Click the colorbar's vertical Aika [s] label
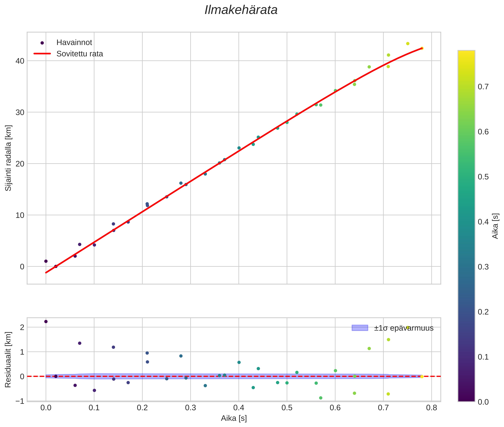The width and height of the screenshot is (504, 427). click(x=495, y=226)
